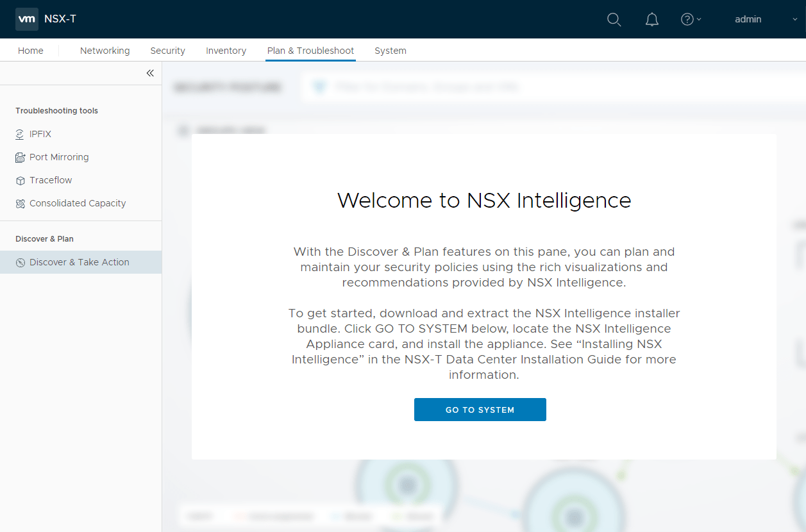Click the Traceflow cube icon
806x532 pixels.
pos(20,181)
